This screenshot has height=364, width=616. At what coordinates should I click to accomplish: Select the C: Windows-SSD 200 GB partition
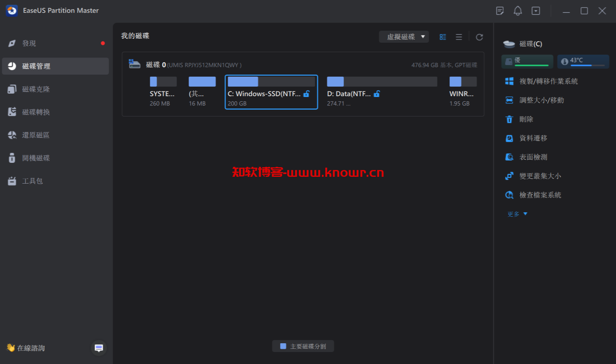click(271, 92)
